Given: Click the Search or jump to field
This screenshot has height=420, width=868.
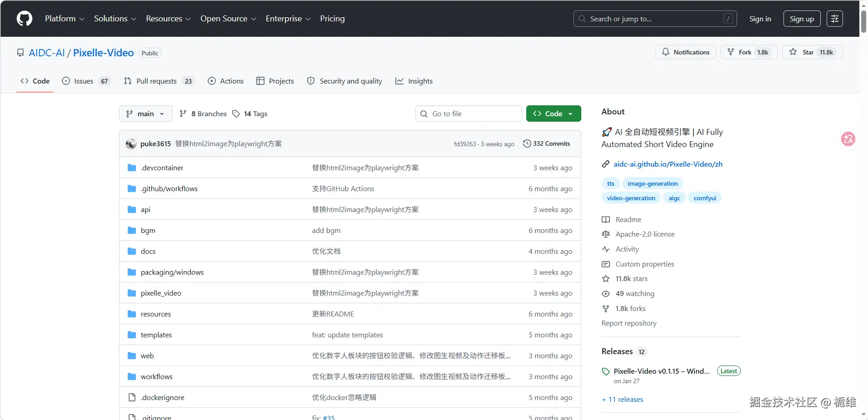Looking at the screenshot, I should click(x=655, y=19).
